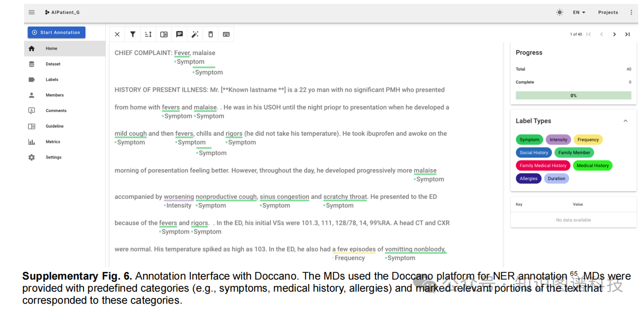Image resolution: width=644 pixels, height=310 pixels.
Task: Click the trash can delete icon
Action: pyautogui.click(x=210, y=34)
